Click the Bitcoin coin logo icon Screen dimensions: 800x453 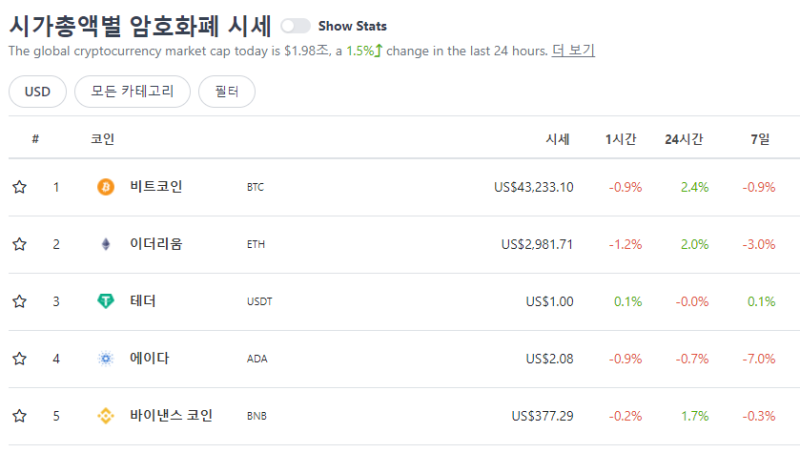pos(106,187)
